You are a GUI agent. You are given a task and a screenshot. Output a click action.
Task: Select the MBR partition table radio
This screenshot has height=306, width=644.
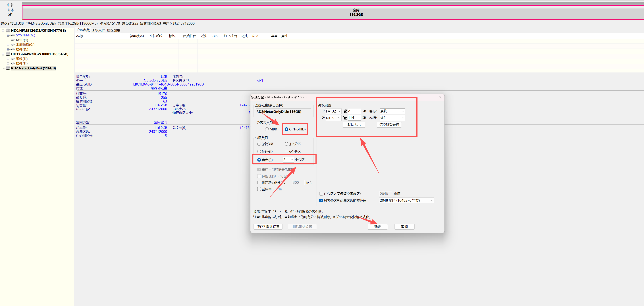pos(267,129)
